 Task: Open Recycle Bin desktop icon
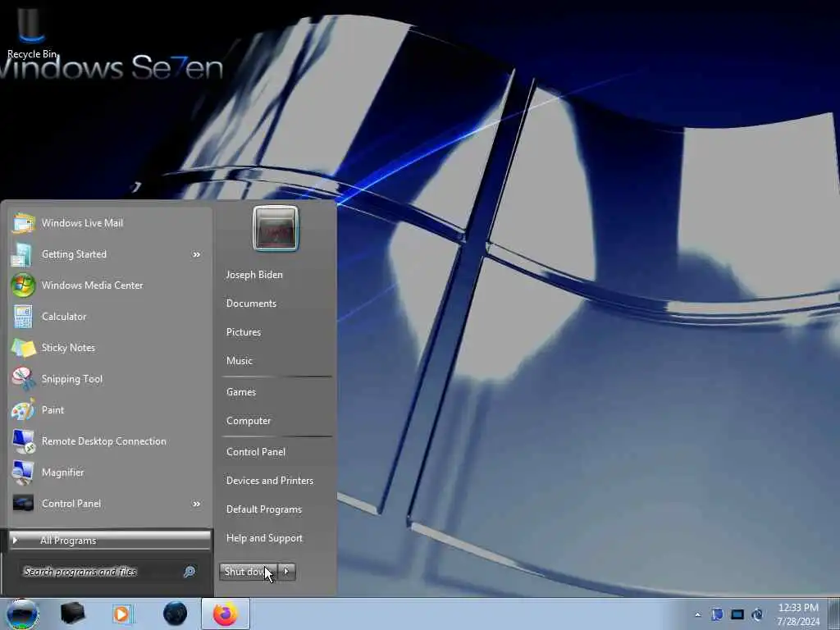[x=32, y=31]
